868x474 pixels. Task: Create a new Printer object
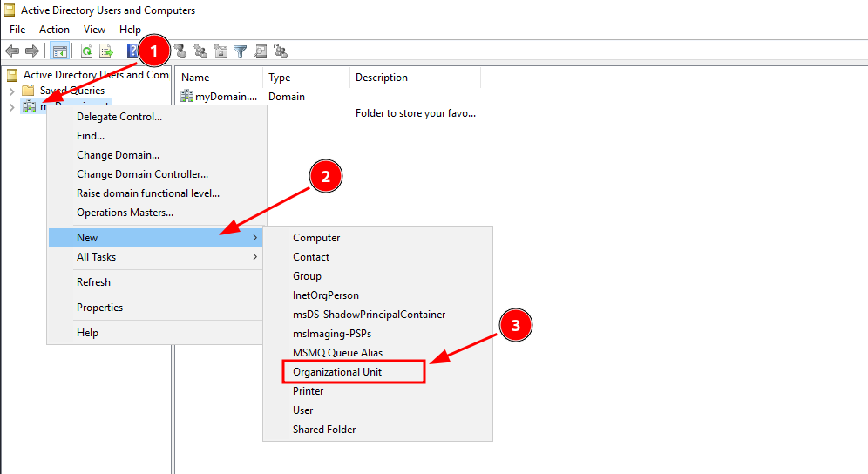tap(377, 391)
